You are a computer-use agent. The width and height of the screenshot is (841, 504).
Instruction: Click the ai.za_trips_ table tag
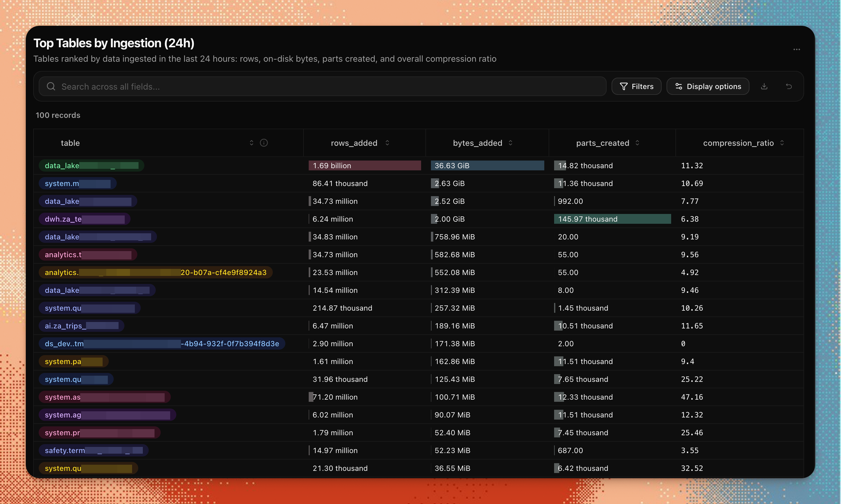[82, 326]
